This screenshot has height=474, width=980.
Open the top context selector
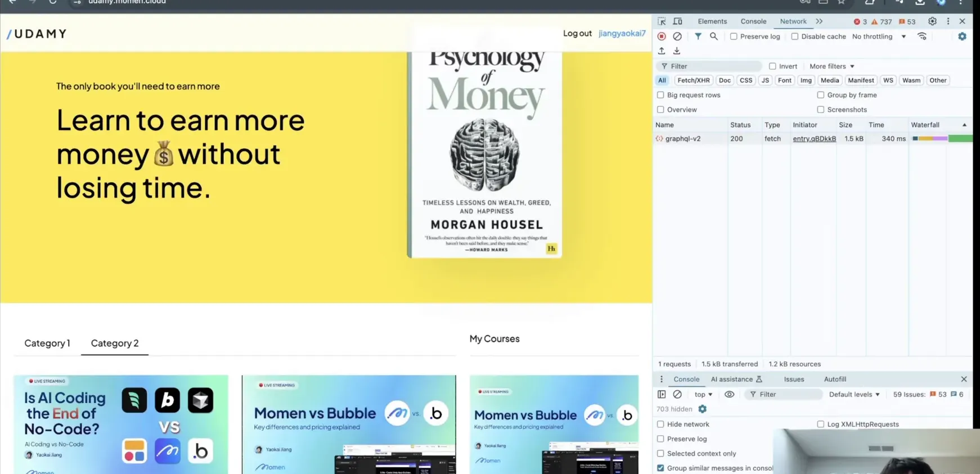(x=703, y=395)
